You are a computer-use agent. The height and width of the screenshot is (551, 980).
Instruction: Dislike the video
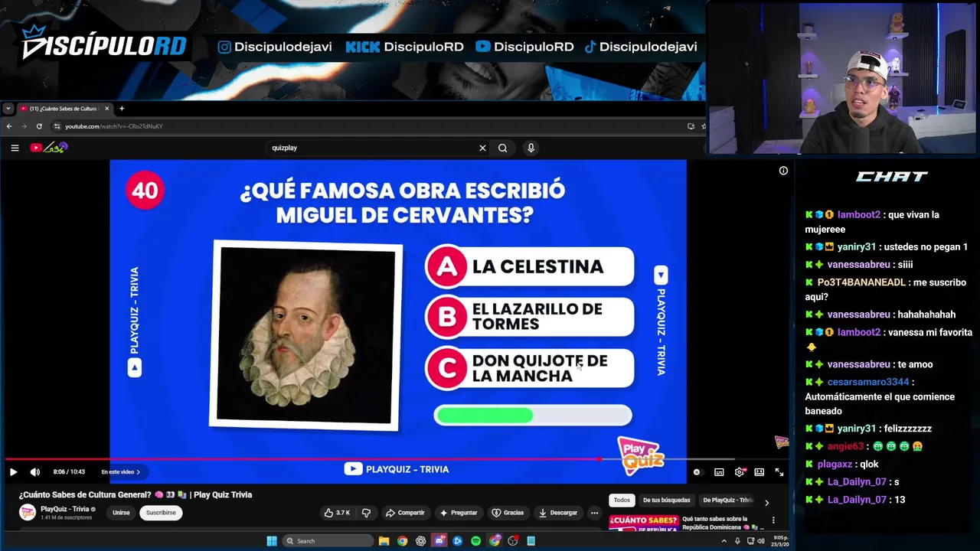point(366,513)
